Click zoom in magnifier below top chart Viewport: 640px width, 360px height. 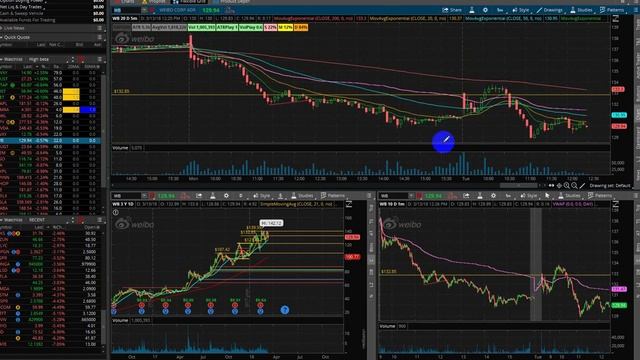coord(567,186)
